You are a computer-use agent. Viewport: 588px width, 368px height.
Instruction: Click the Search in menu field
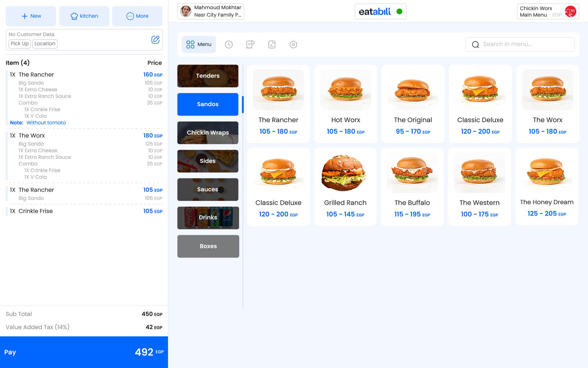(520, 45)
